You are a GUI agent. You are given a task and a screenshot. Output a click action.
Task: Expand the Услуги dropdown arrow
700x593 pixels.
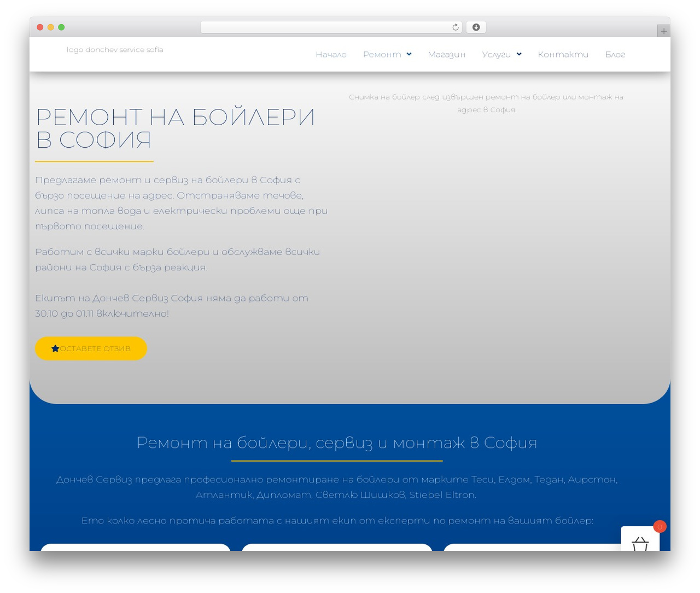tap(519, 54)
